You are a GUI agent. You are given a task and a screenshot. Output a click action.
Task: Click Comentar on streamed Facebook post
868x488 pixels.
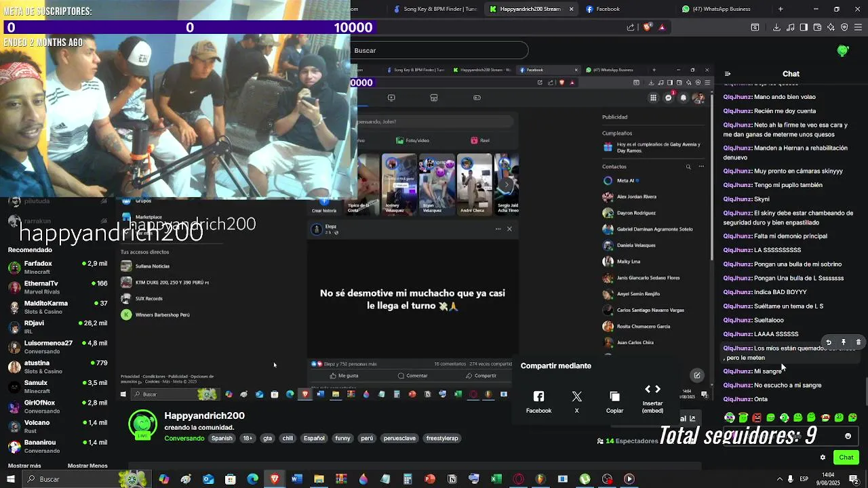[412, 375]
